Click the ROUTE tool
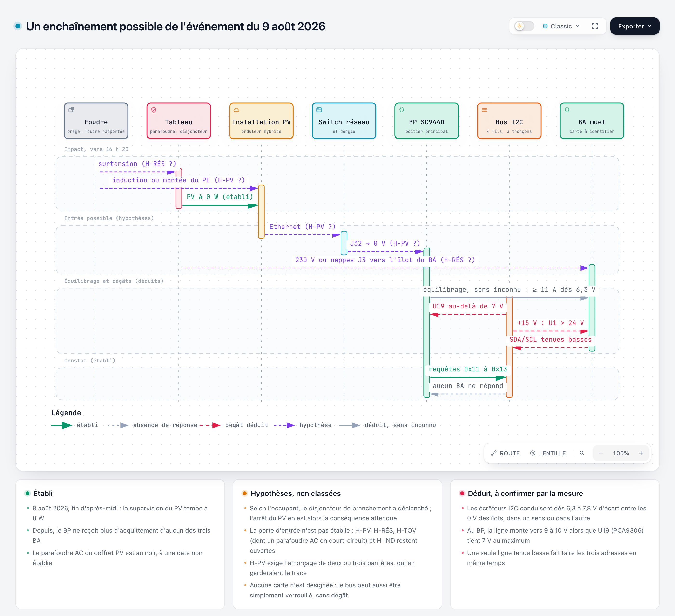 coord(505,453)
